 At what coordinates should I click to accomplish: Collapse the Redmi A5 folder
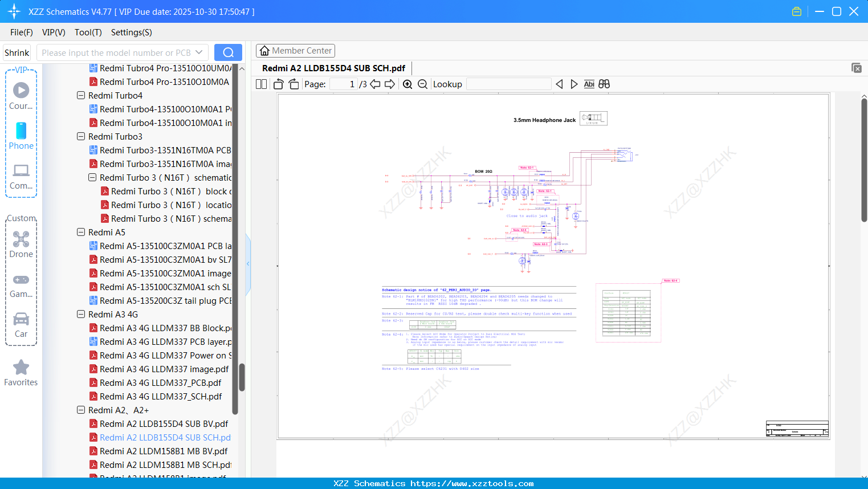[x=81, y=233]
